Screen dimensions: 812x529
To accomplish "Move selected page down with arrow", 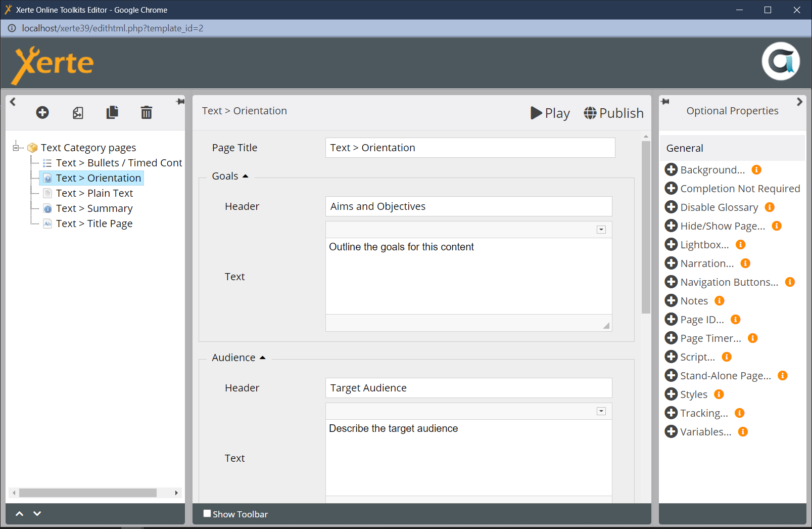I will pos(37,513).
